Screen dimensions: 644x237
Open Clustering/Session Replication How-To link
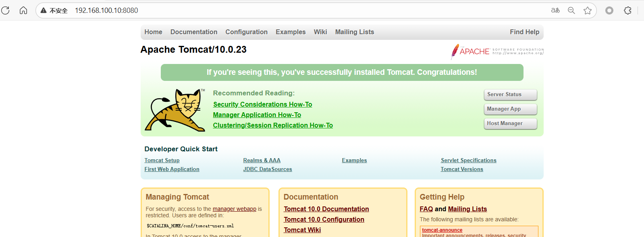(x=273, y=125)
